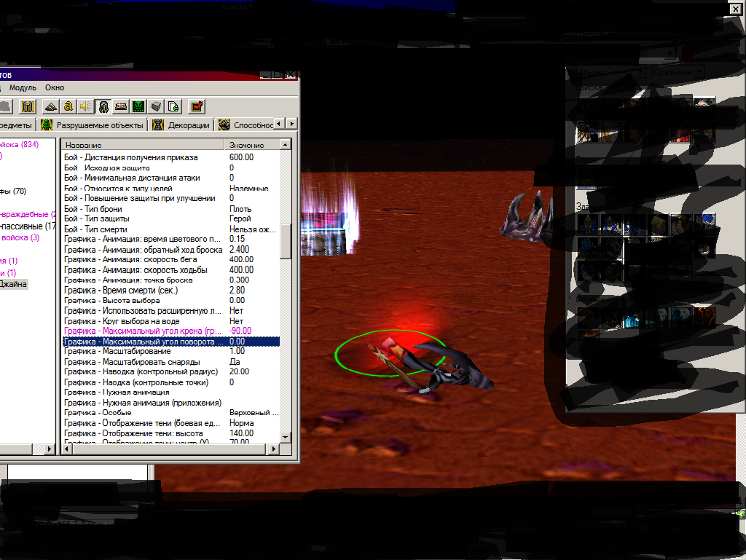746x560 pixels.
Task: Select row 'Бой - Тип брони'
Action: [x=171, y=209]
